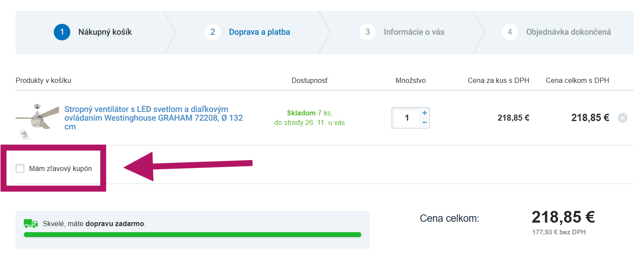
Task: Click the "Skladom 7 ks" availability text
Action: 310,113
